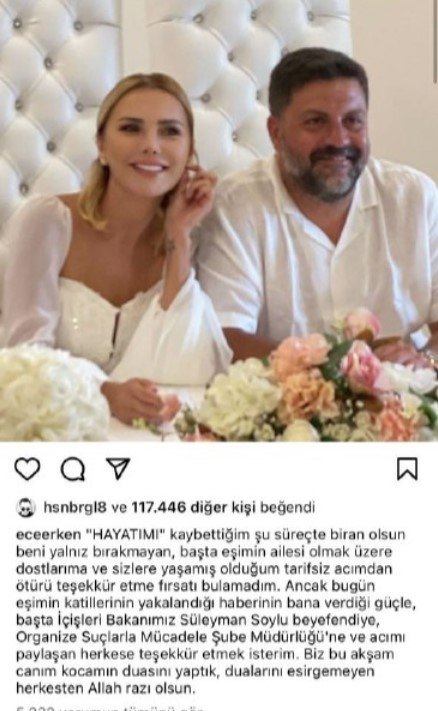Click the word beğendi after the like count
Image resolution: width=438 pixels, height=711 pixels.
click(x=287, y=507)
